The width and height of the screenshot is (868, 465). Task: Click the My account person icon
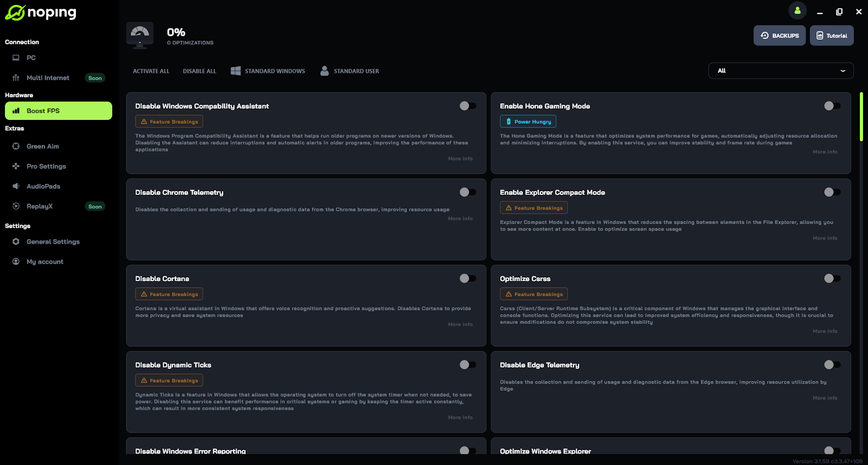click(x=16, y=262)
